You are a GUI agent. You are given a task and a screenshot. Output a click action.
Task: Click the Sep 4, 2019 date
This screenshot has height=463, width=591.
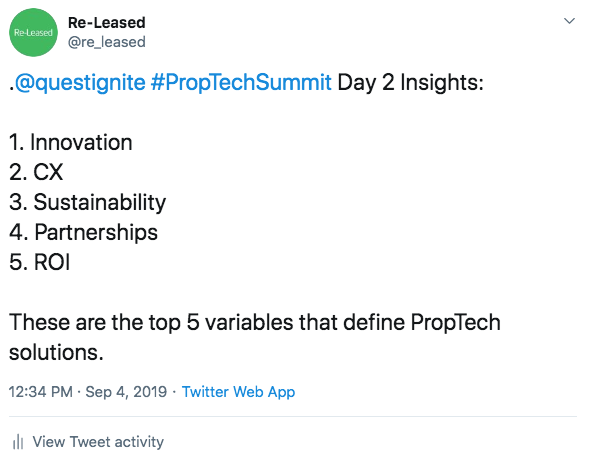[x=126, y=392]
